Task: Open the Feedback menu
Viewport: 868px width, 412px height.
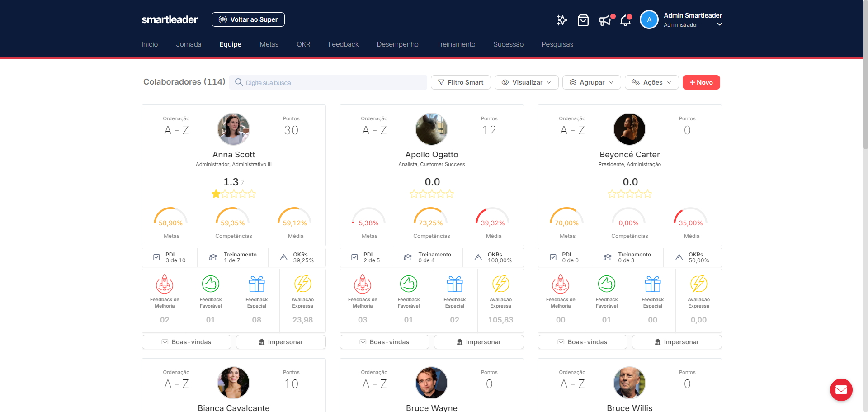Action: 344,44
